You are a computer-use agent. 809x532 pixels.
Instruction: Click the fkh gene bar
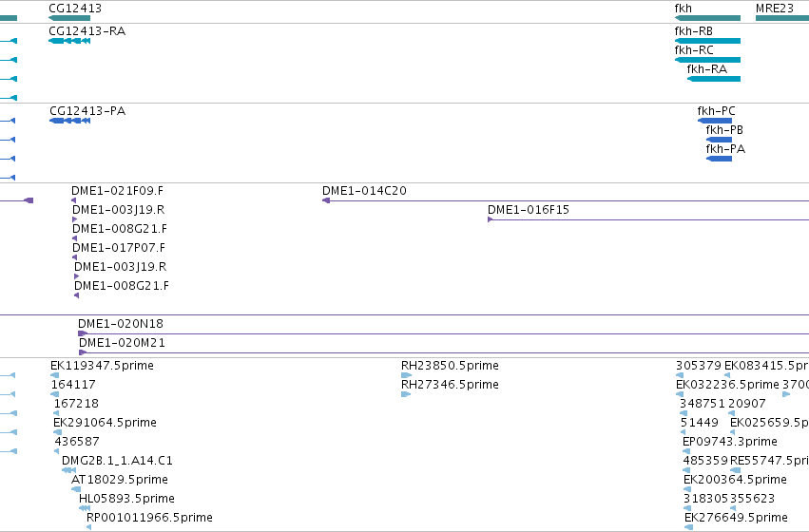coord(707,18)
